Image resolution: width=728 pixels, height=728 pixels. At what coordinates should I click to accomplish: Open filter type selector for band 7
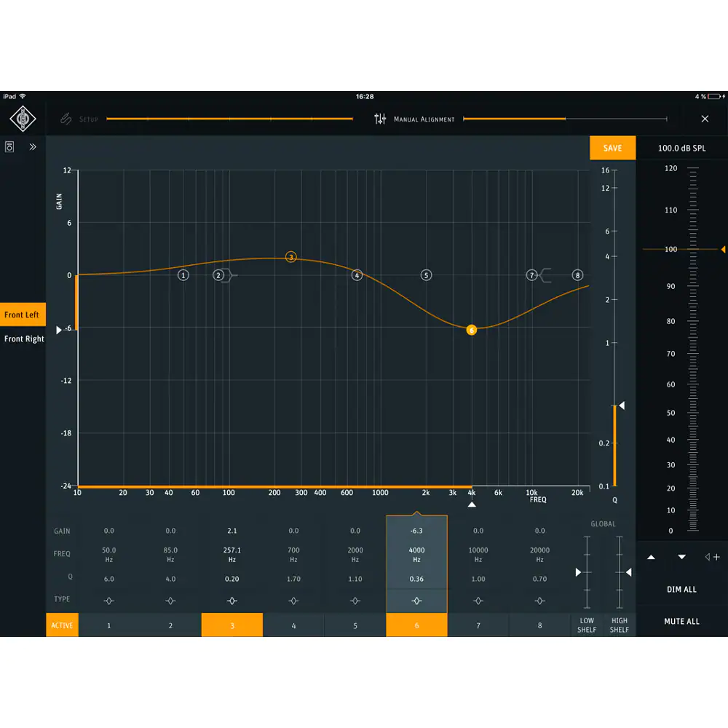478,601
